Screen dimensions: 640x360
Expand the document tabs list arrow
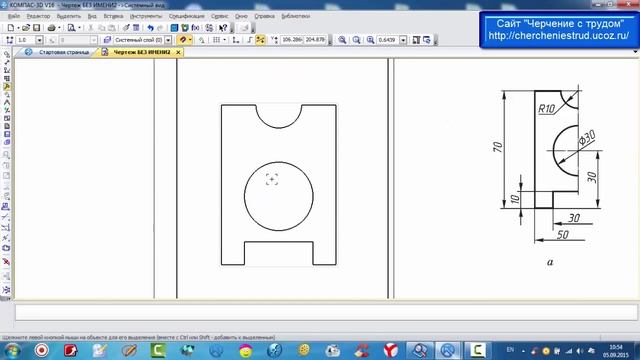coord(635,52)
